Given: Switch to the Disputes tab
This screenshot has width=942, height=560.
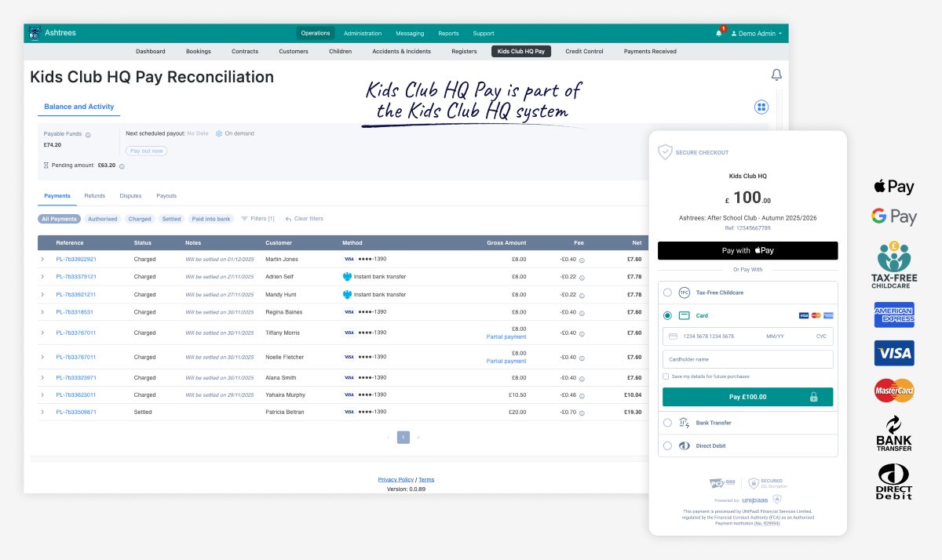Looking at the screenshot, I should click(130, 196).
